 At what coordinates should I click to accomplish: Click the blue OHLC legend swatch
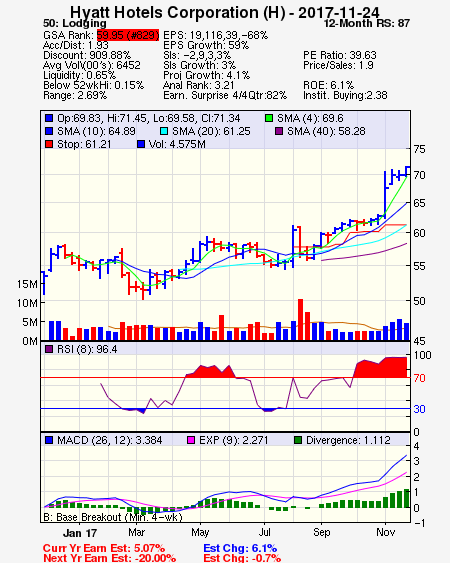click(49, 118)
